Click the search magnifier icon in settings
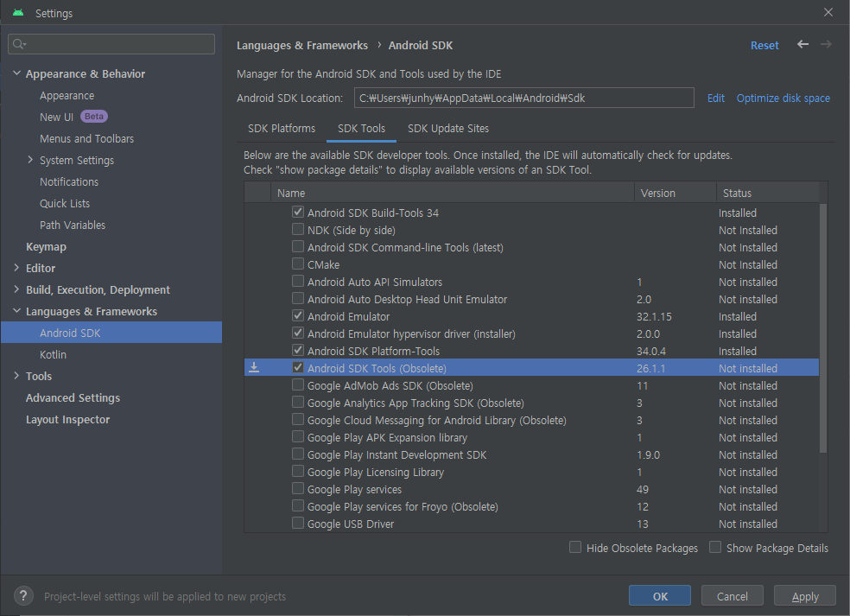Screen dimensions: 850x616 coord(19,44)
